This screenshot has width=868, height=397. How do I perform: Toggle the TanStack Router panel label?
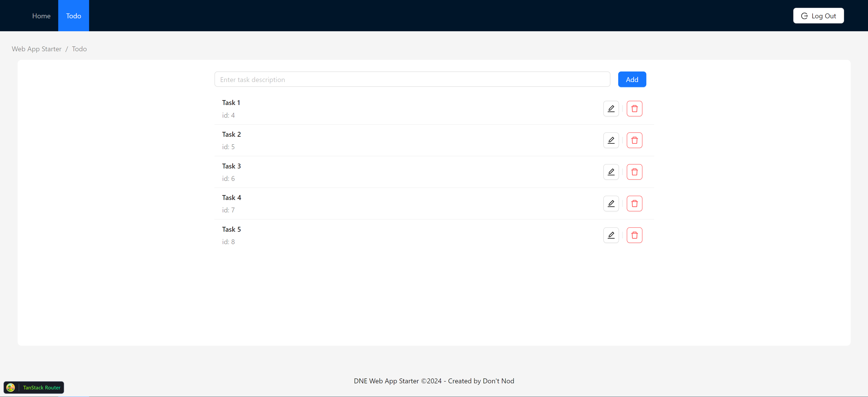(42, 387)
